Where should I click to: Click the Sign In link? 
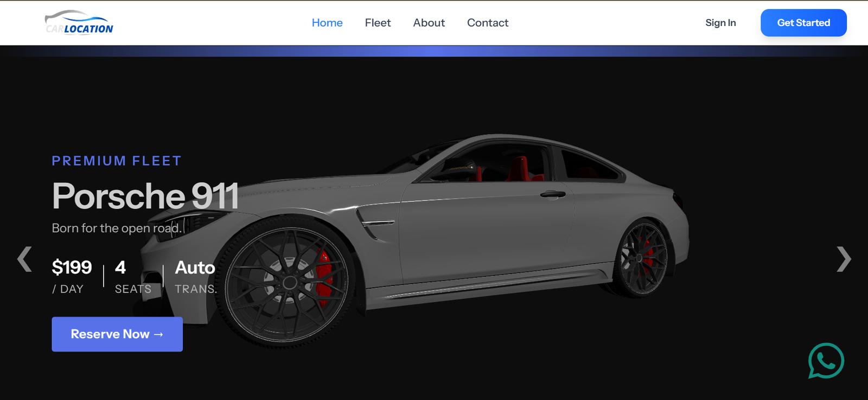(x=720, y=23)
